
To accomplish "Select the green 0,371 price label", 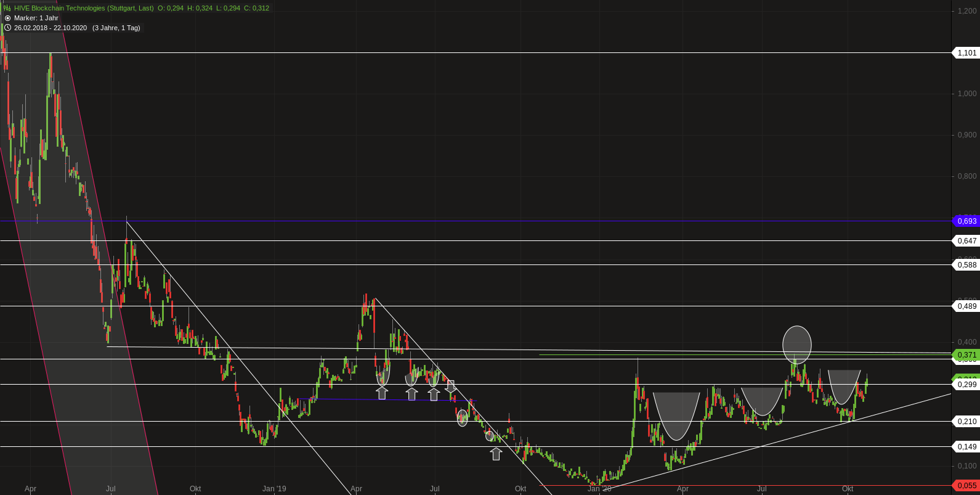I will point(966,355).
